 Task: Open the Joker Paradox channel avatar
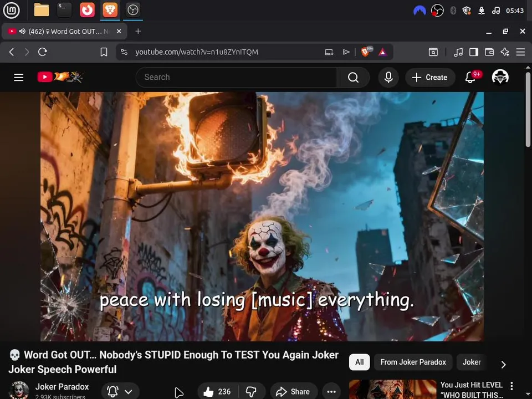coord(19,390)
